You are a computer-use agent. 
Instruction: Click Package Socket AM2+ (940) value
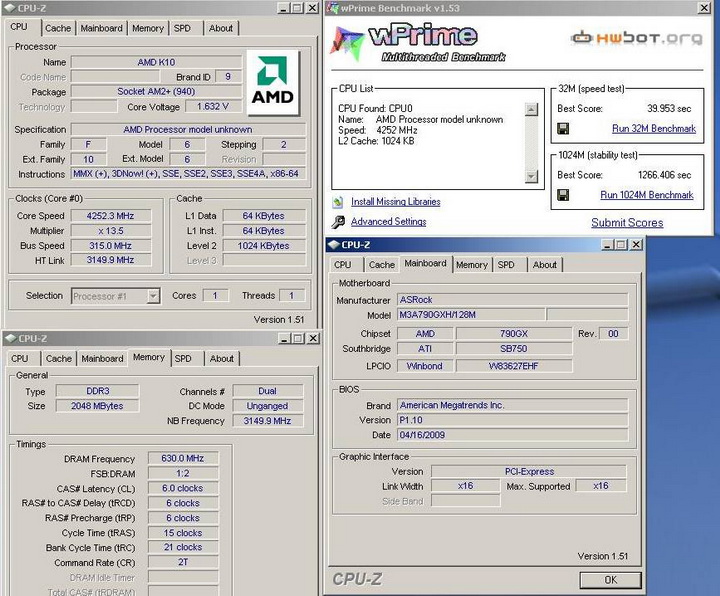coord(156,91)
